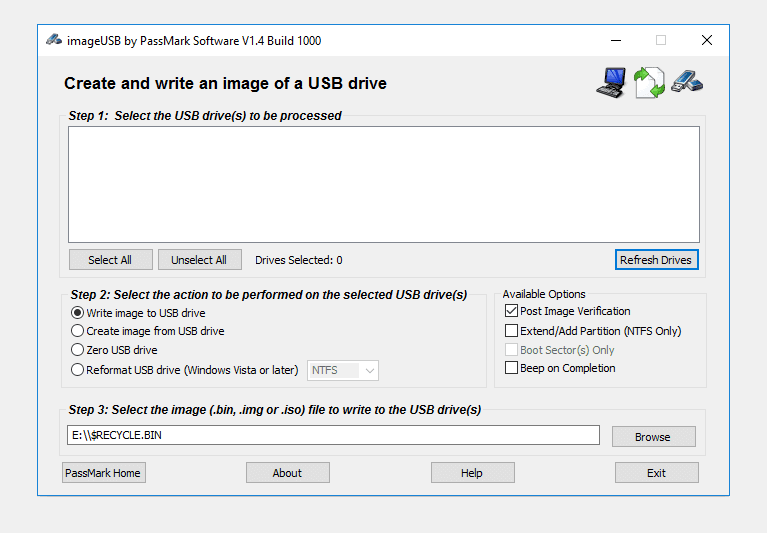Click the imageUSB title bar app icon
Viewport: 767px width, 533px height.
(x=54, y=40)
